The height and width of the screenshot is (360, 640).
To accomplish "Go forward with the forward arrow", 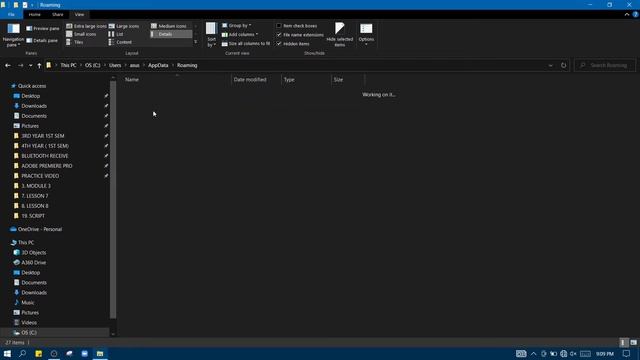I will click(20, 65).
